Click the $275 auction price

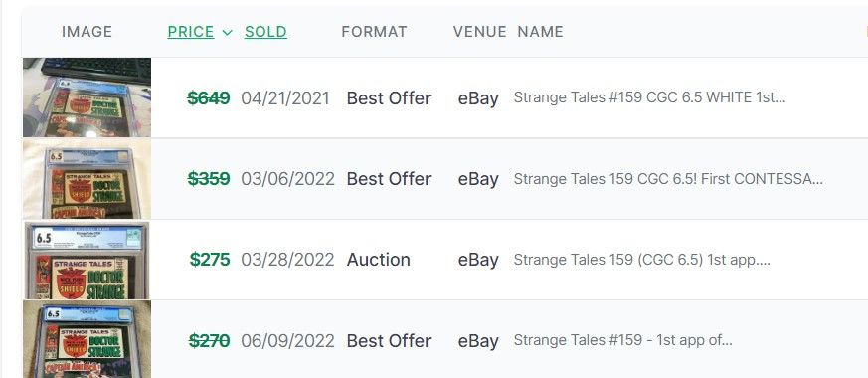(210, 260)
